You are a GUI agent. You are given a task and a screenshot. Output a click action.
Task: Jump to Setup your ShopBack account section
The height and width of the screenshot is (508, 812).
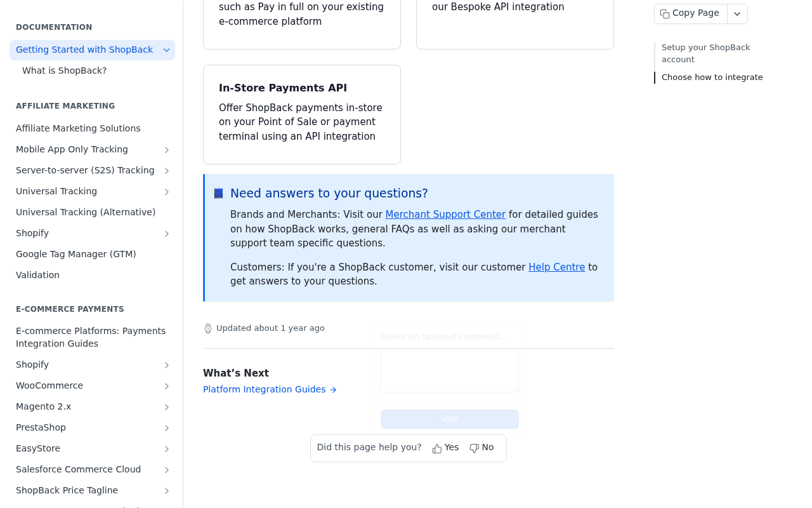[705, 53]
